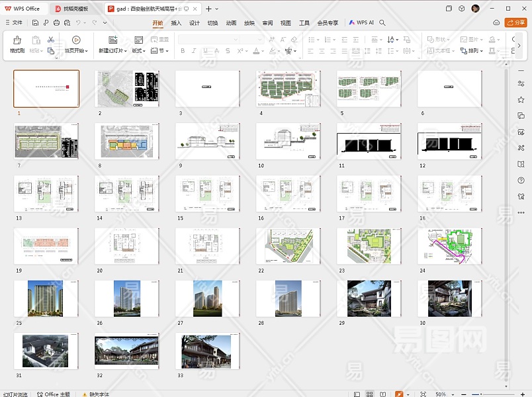Open the WPS AI assistant
This screenshot has width=532, height=397.
pos(361,22)
